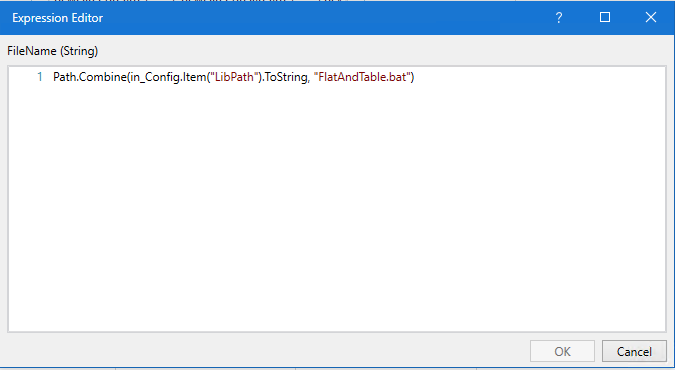Click the comma after ToString

pyautogui.click(x=309, y=80)
